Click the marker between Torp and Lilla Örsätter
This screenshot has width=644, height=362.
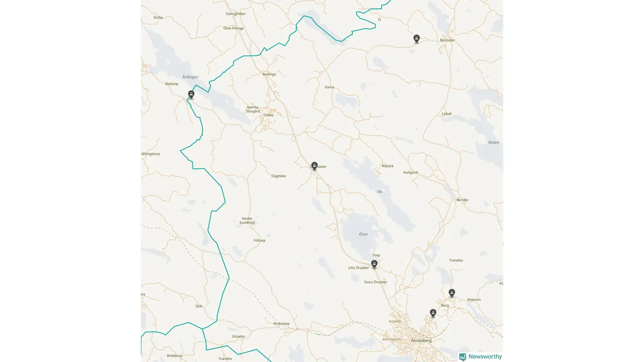point(374,264)
